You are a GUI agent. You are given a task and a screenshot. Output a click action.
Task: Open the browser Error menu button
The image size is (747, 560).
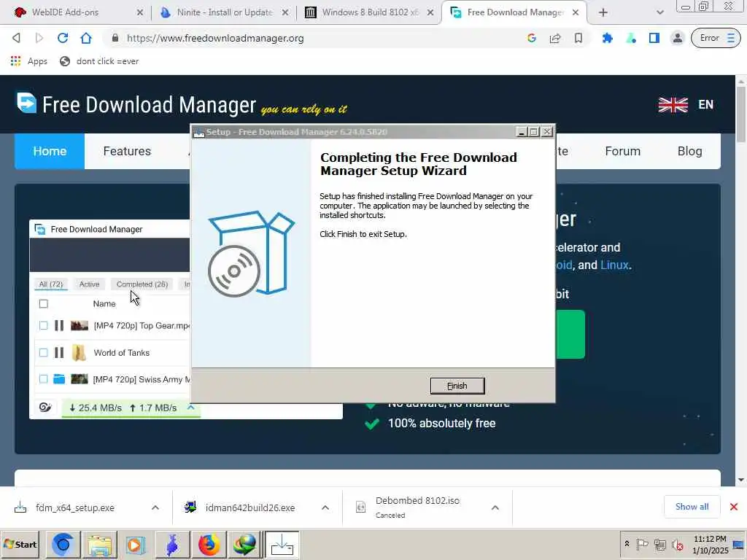pos(716,38)
